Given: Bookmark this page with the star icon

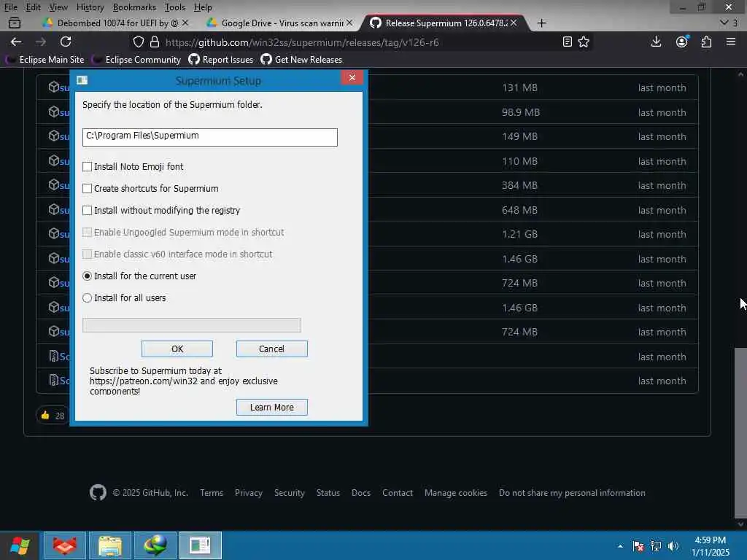Looking at the screenshot, I should [x=584, y=42].
